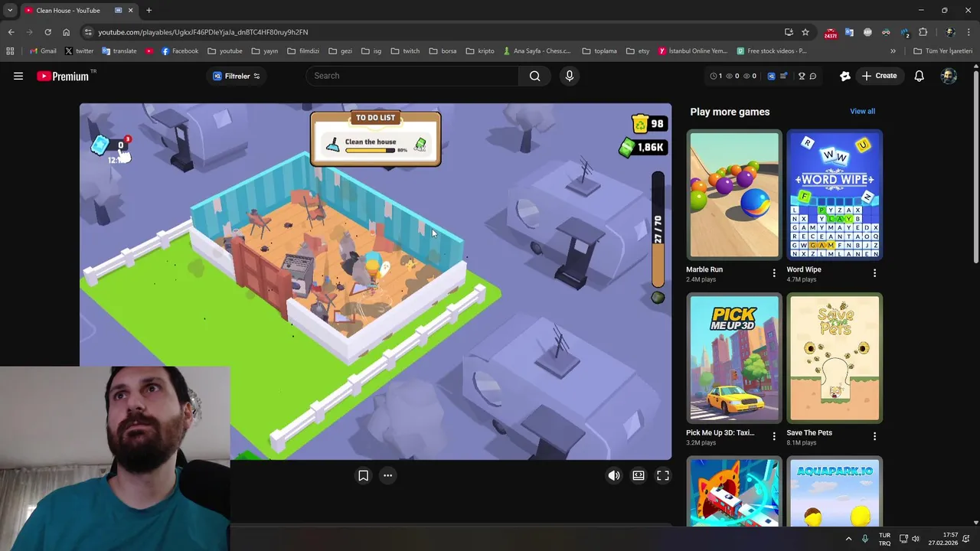Click the search magnifier button

click(x=534, y=76)
